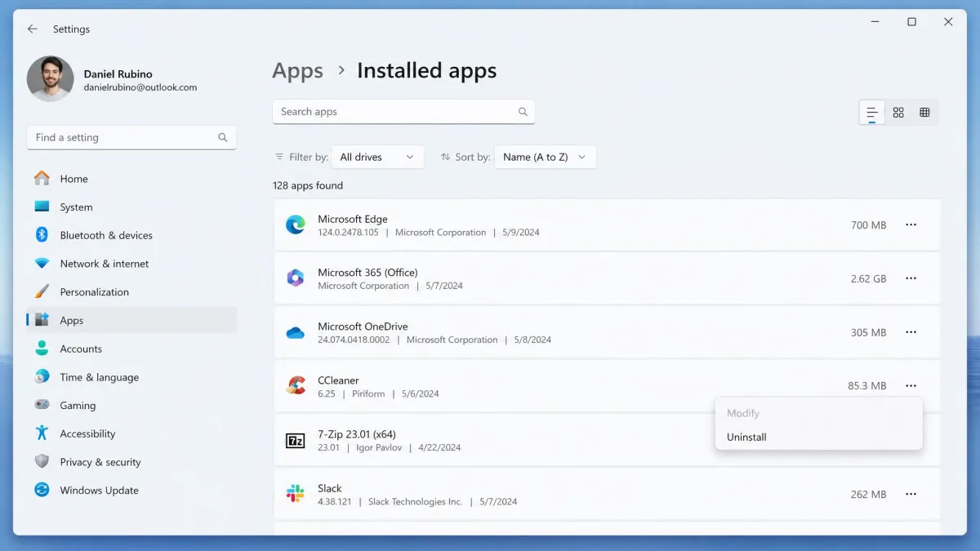Viewport: 980px width, 551px height.
Task: Click the 7-Zip app icon
Action: [x=295, y=441]
